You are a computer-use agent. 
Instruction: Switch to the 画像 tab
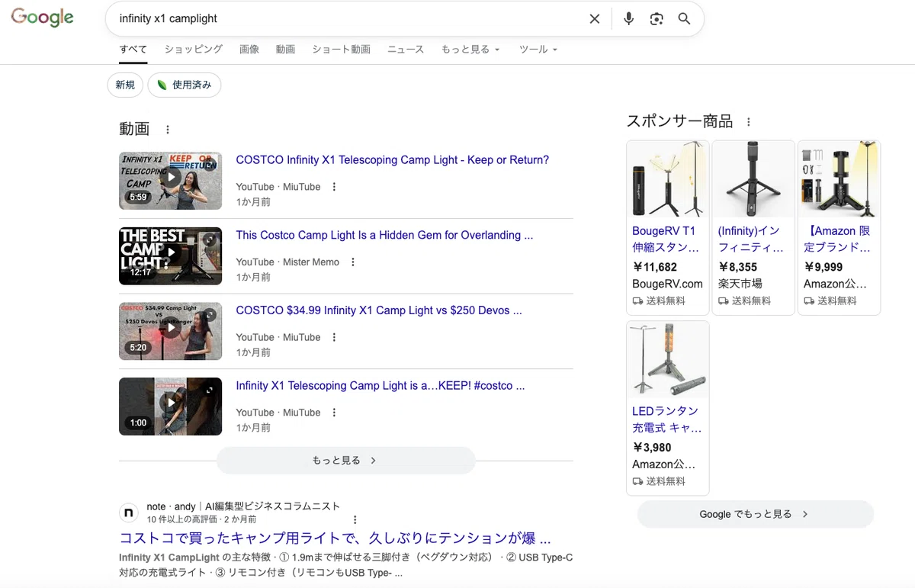coord(249,49)
